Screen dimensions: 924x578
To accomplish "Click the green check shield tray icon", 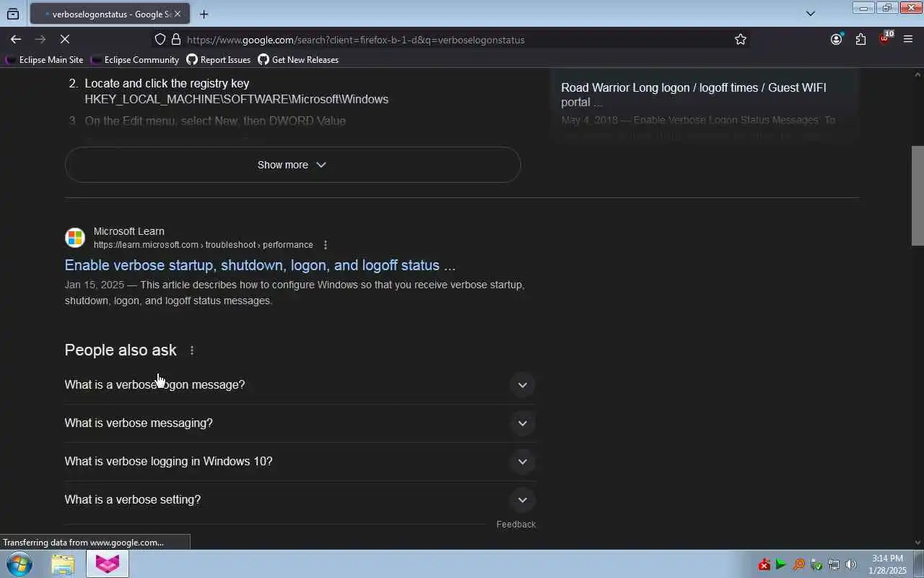I will click(x=816, y=565).
